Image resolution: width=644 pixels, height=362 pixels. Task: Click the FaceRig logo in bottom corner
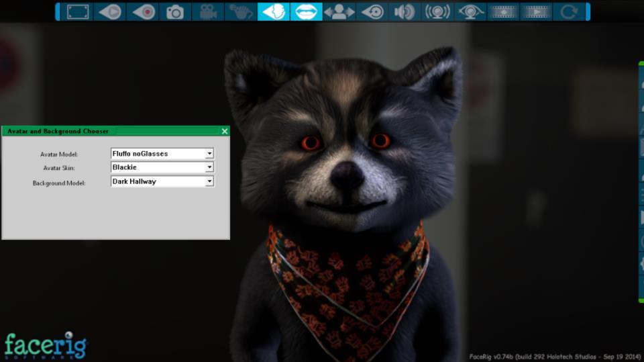(x=45, y=345)
